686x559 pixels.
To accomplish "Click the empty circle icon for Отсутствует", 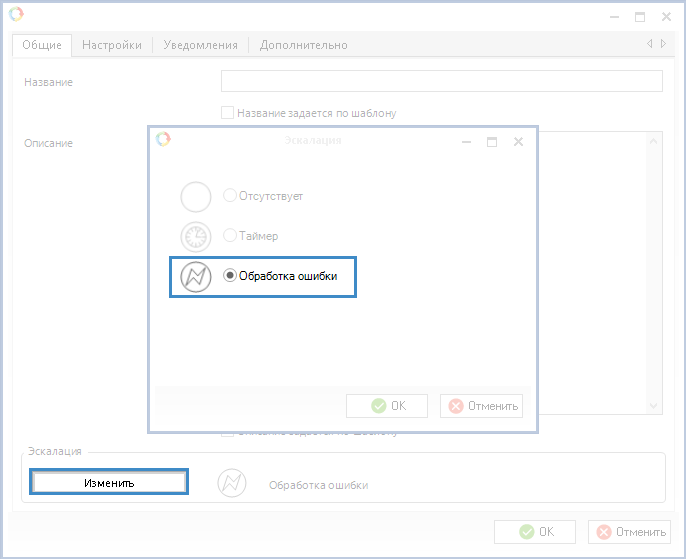I will [196, 197].
